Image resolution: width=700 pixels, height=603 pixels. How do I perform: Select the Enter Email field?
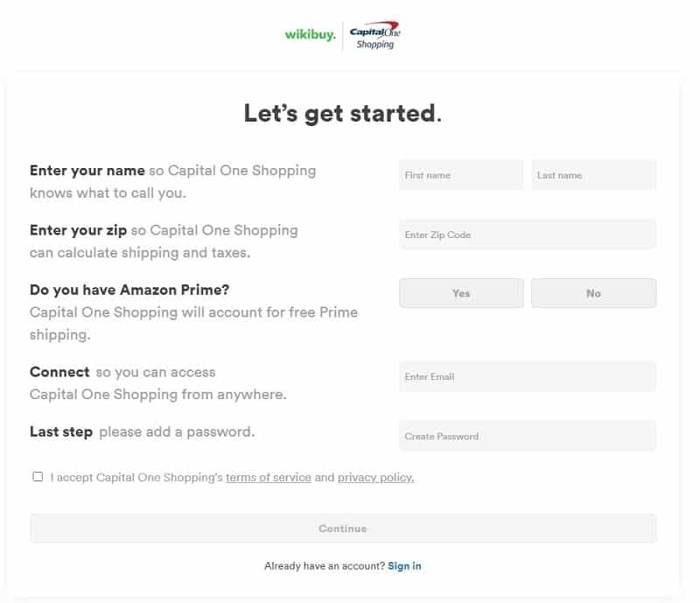click(528, 376)
